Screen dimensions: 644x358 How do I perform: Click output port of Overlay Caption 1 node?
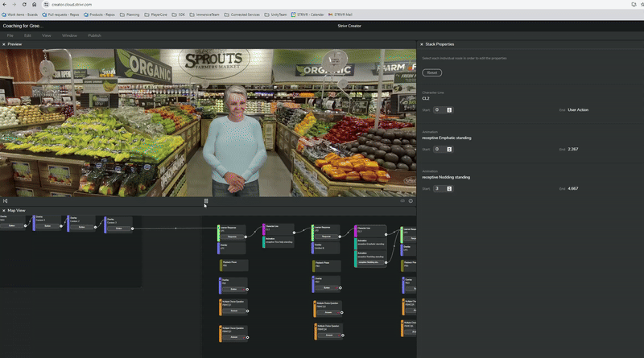pos(61,226)
